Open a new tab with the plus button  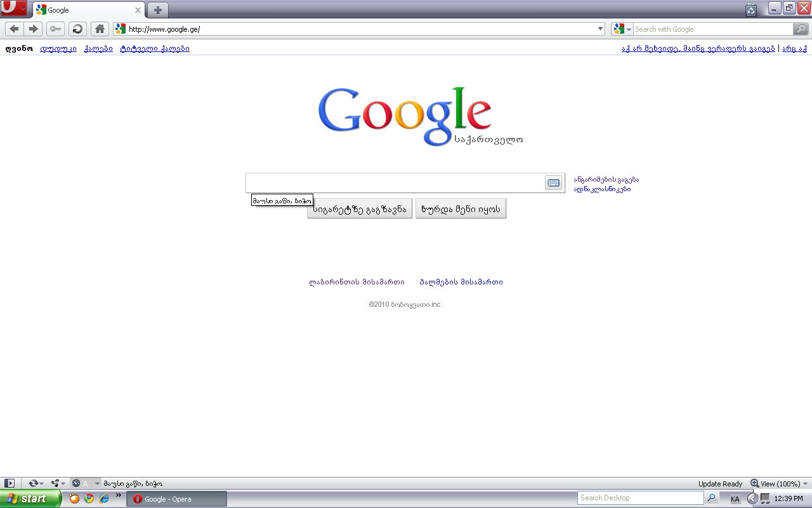[x=158, y=10]
